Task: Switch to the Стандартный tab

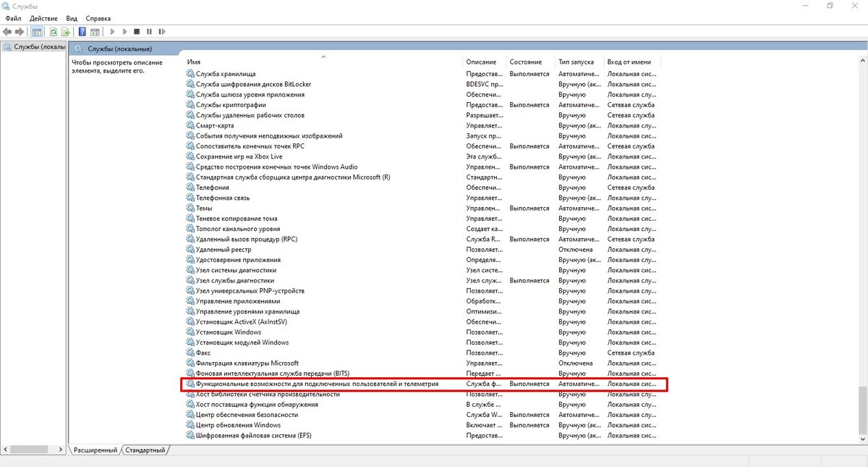Action: pyautogui.click(x=145, y=450)
